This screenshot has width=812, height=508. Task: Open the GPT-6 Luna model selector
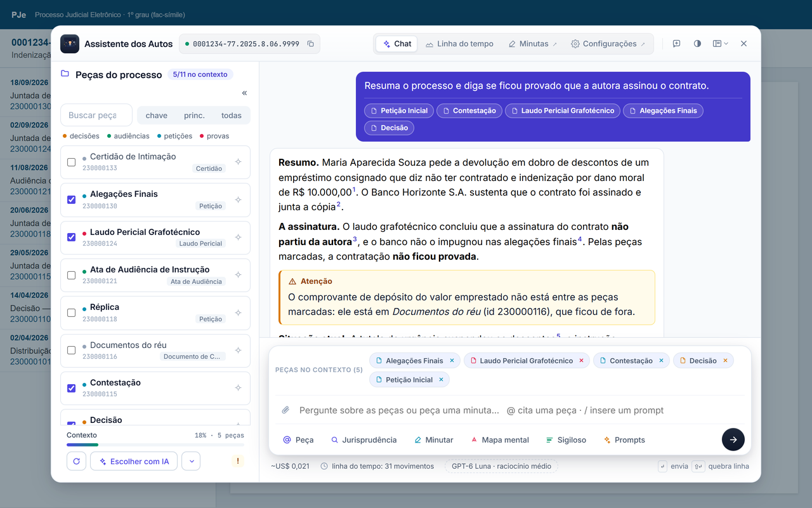click(501, 466)
